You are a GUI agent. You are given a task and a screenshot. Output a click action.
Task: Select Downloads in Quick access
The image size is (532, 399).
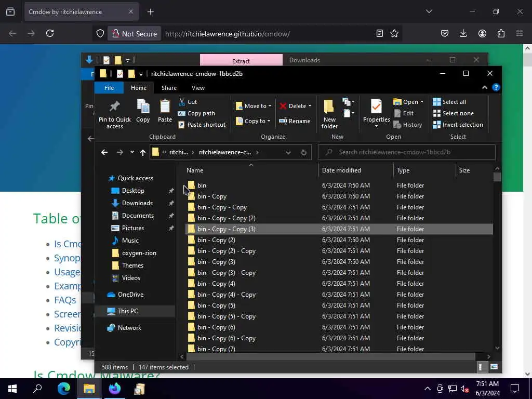tap(137, 203)
